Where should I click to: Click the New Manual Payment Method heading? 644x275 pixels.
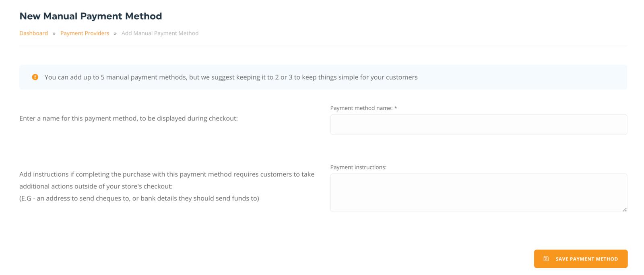tap(91, 16)
